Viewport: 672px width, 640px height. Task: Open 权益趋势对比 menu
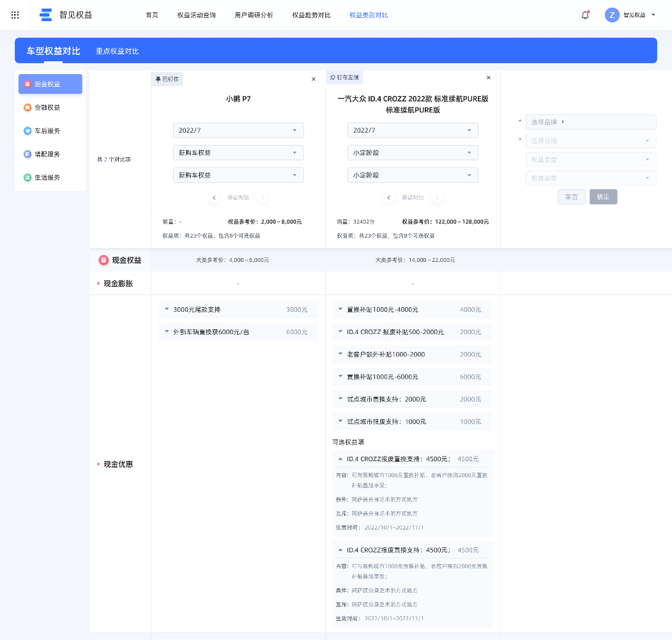pos(311,15)
